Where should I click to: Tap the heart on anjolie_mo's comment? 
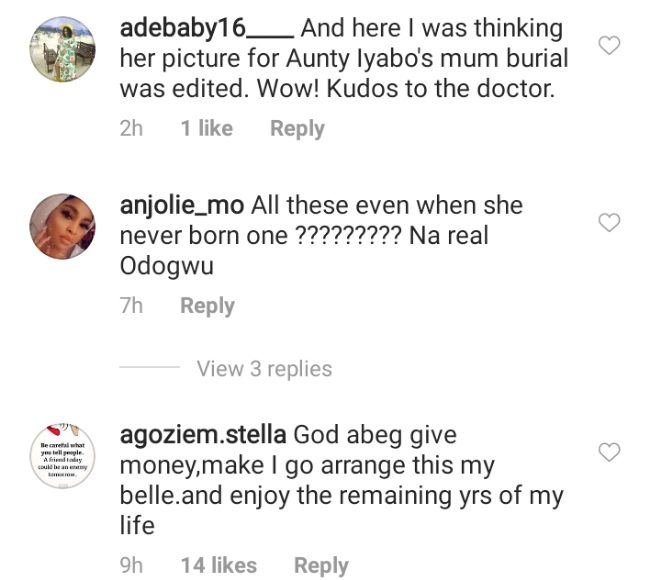(x=609, y=221)
